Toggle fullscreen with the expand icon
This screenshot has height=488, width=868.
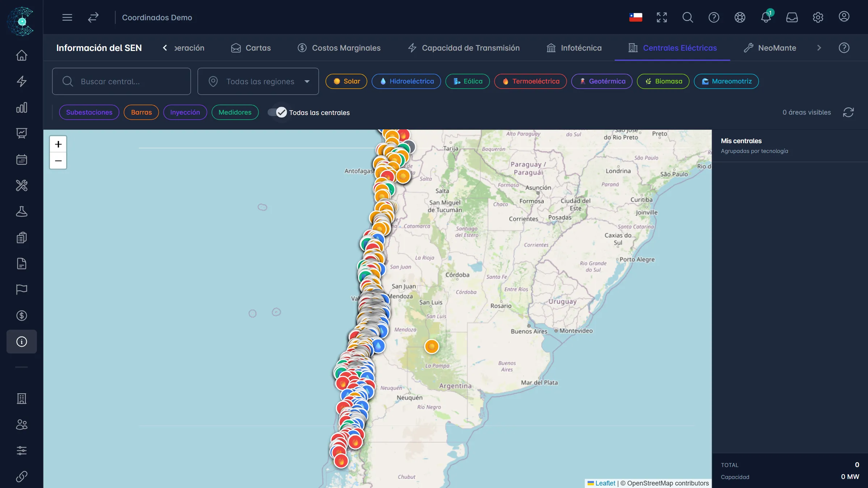(x=661, y=17)
